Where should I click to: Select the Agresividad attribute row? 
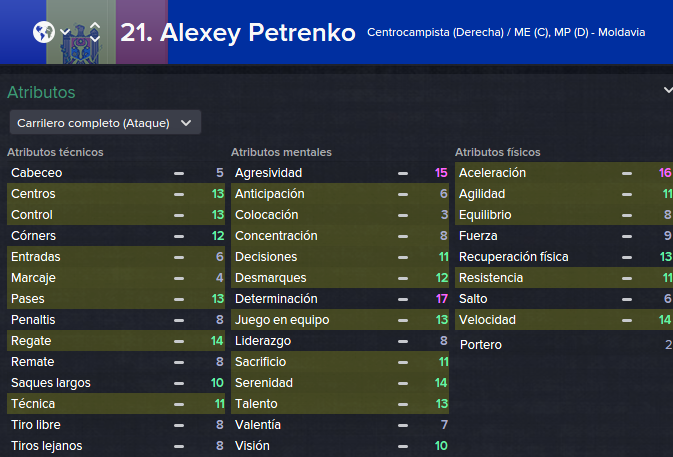(x=340, y=173)
